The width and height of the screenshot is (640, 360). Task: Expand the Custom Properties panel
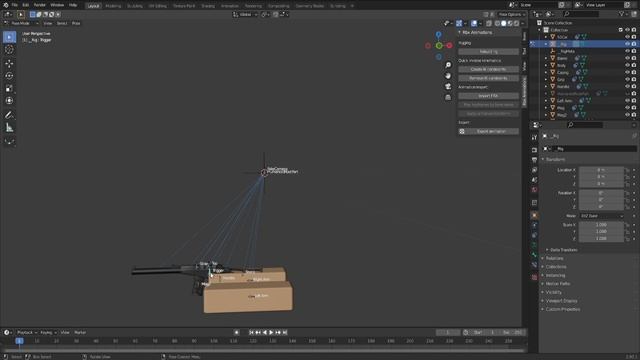[x=562, y=309]
